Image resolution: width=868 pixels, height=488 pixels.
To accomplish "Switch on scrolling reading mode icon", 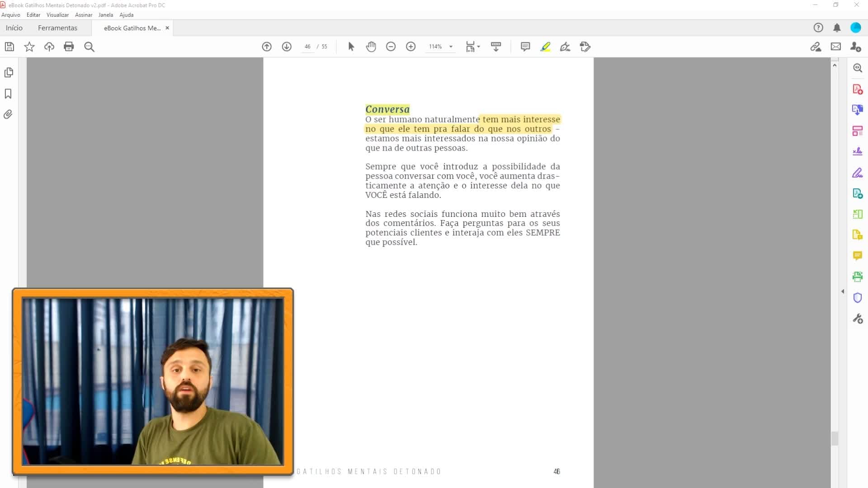I will coord(496,47).
